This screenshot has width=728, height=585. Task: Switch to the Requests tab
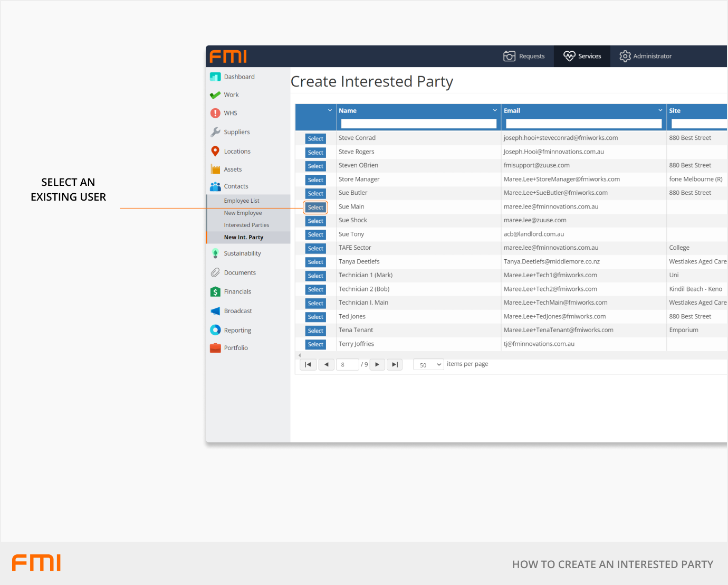click(524, 56)
